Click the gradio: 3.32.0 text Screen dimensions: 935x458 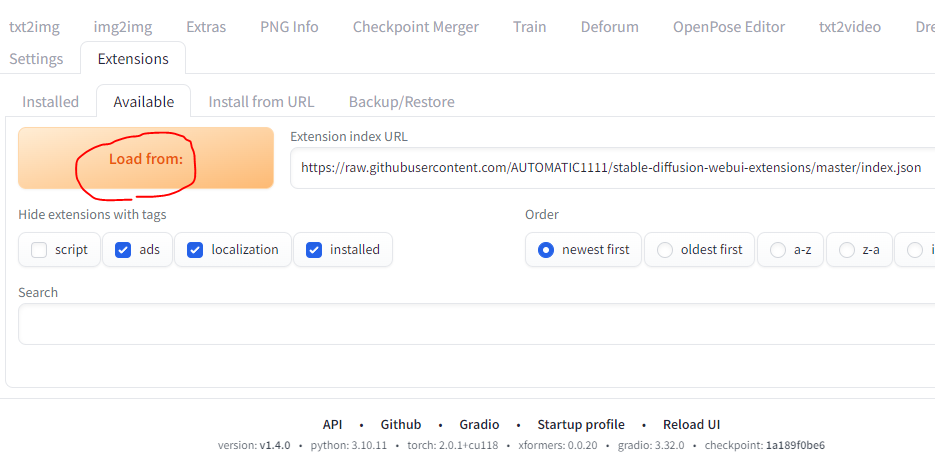click(651, 445)
